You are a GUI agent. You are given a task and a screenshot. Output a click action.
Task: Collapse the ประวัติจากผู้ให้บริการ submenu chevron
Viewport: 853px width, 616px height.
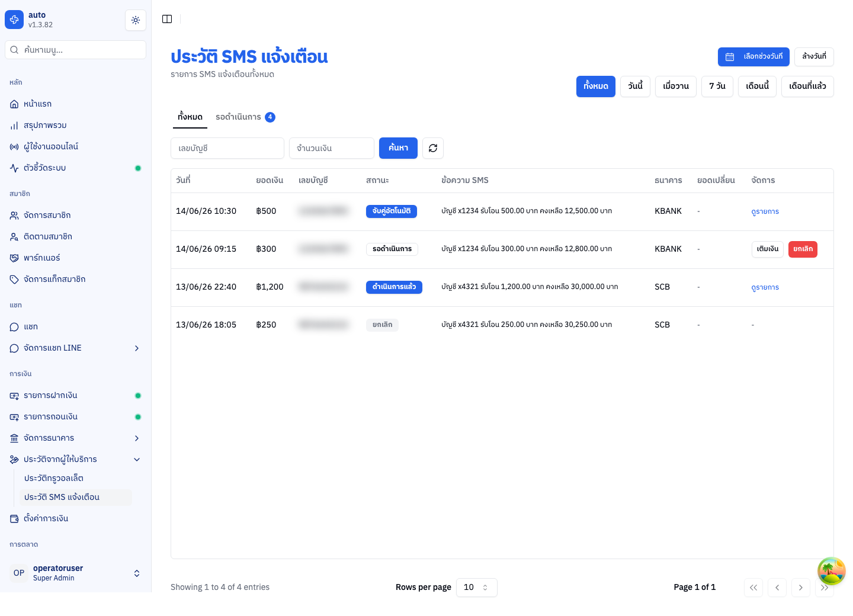click(137, 460)
